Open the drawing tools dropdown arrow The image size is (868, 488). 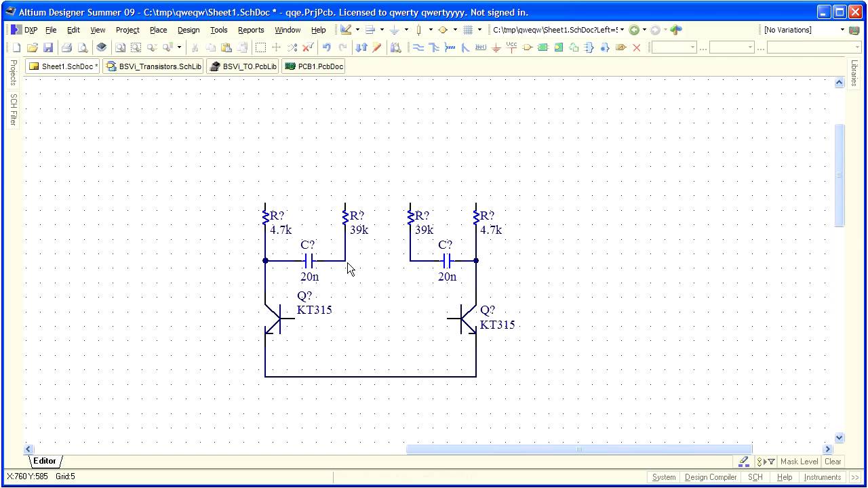[357, 30]
